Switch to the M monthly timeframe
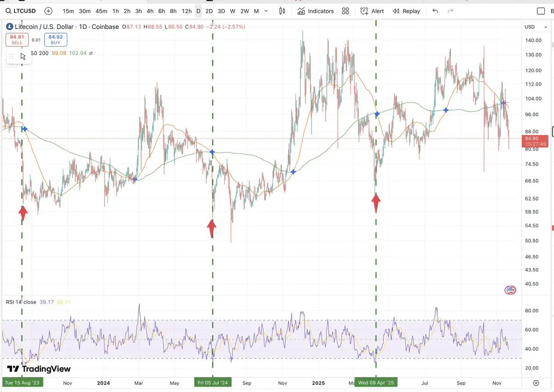The height and width of the screenshot is (392, 554). 256,11
